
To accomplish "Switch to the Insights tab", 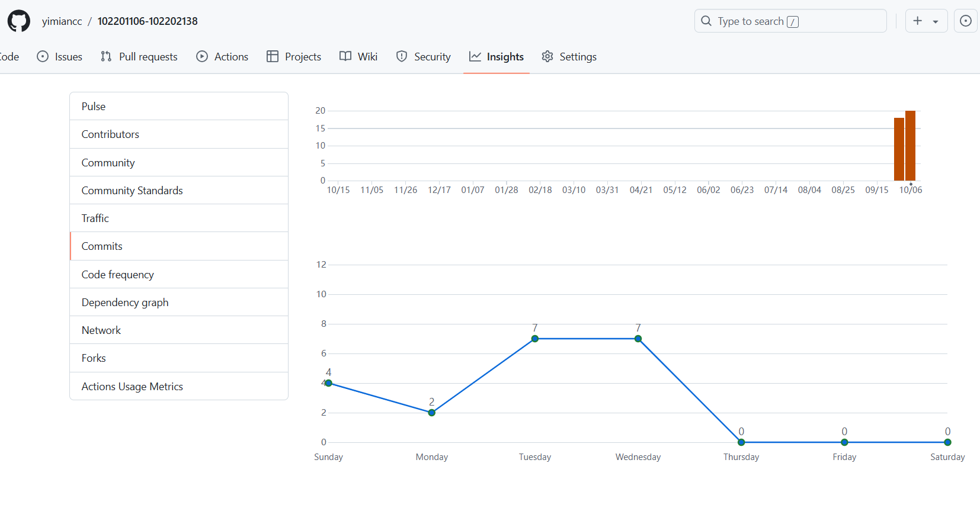I will pos(497,57).
